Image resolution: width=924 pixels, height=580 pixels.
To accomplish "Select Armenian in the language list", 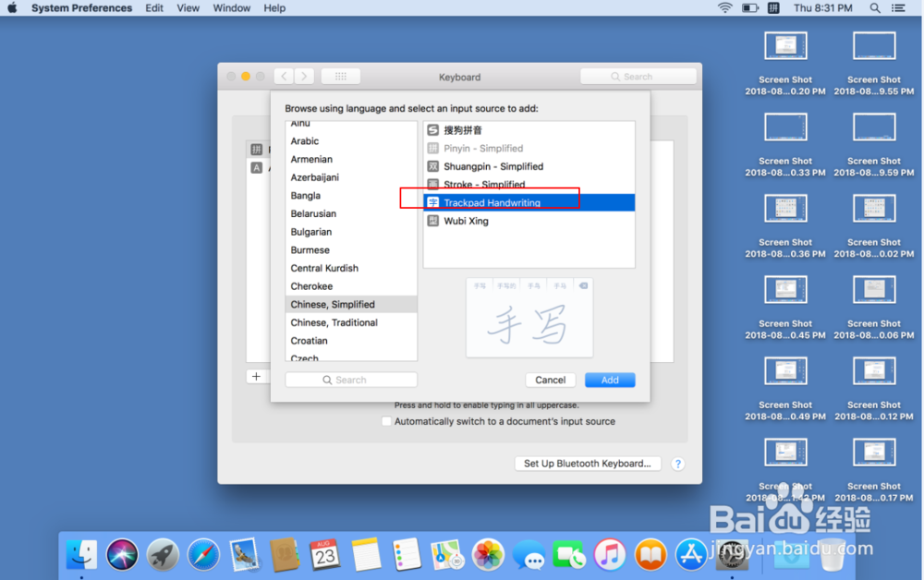I will point(351,159).
